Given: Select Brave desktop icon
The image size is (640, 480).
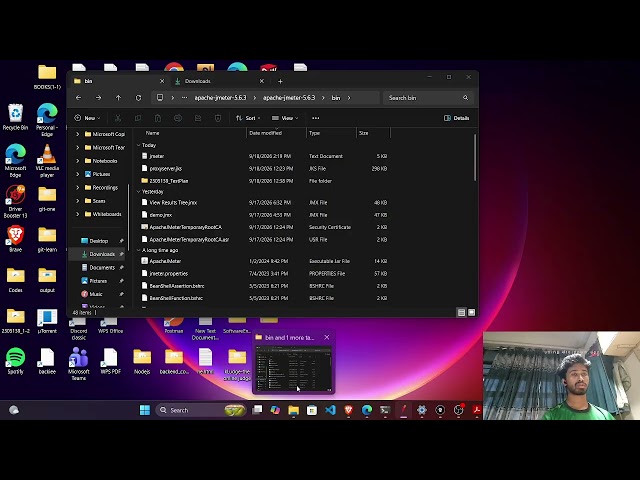Looking at the screenshot, I should tap(16, 239).
